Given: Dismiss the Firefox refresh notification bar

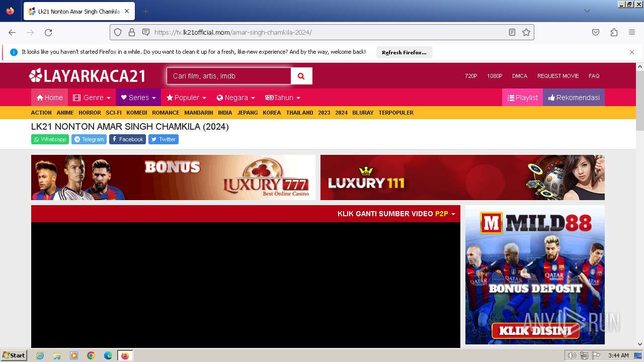Looking at the screenshot, I should pos(632,52).
